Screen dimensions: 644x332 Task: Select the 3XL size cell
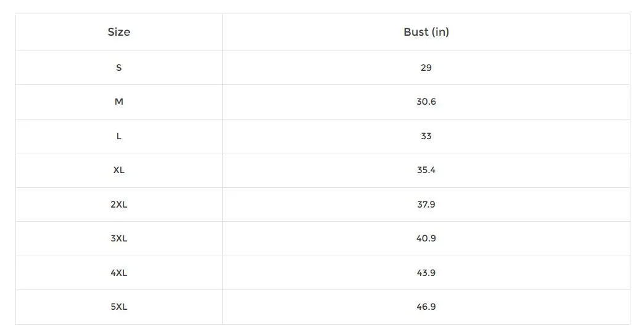tap(119, 239)
